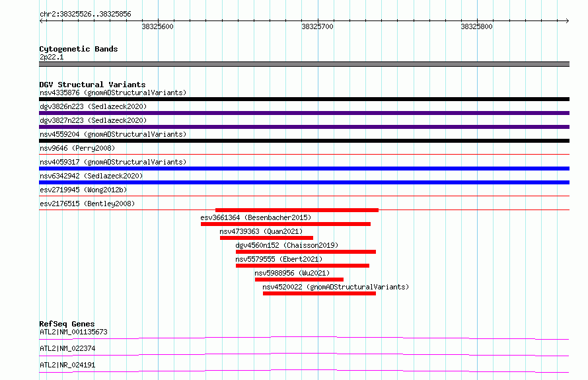Viewport: 588px width, 380px height.
Task: Click the blue nsv6342942 variant bar
Action: (x=304, y=182)
